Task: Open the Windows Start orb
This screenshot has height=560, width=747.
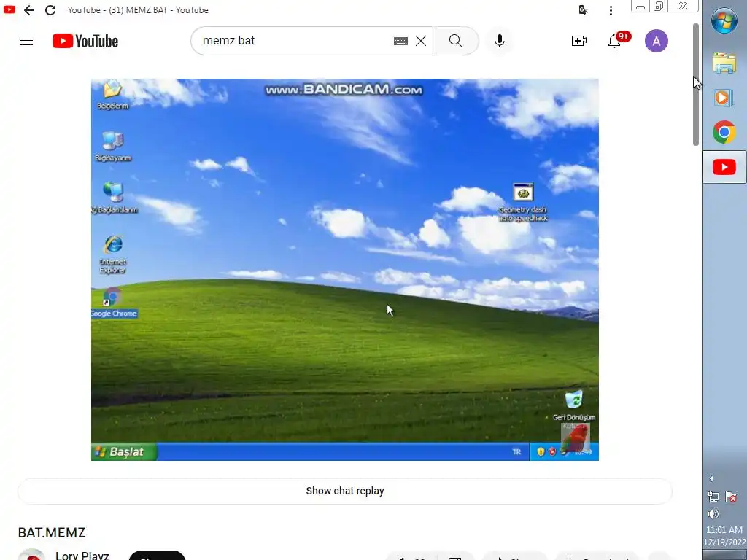Action: (724, 20)
